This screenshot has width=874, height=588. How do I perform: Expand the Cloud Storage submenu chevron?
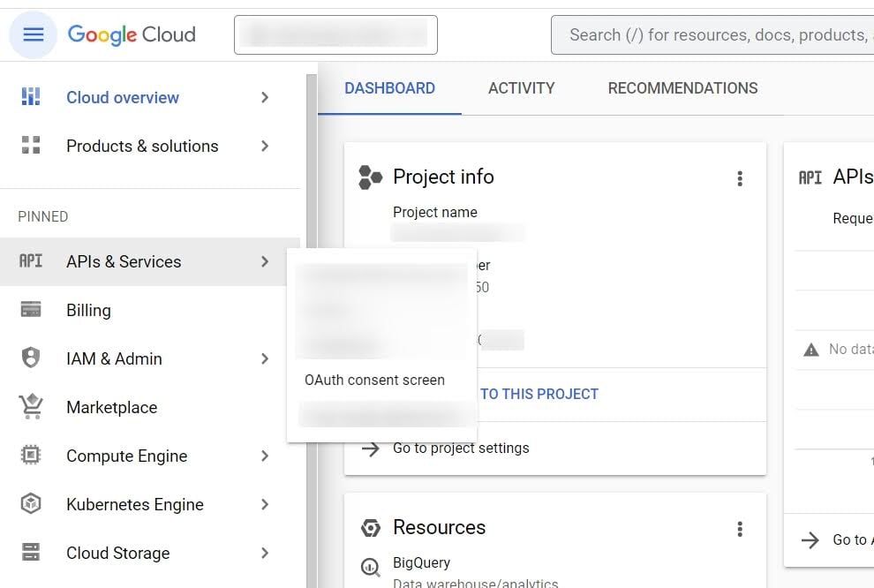pos(265,553)
